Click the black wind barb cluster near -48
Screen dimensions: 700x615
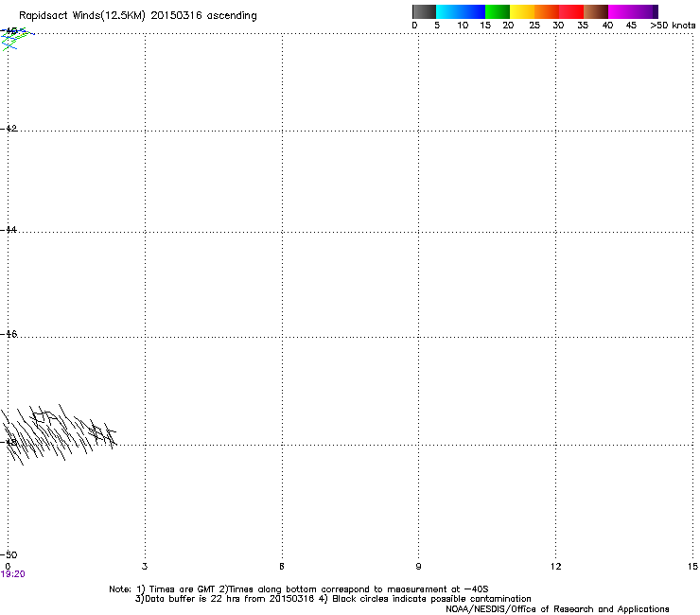[x=58, y=434]
